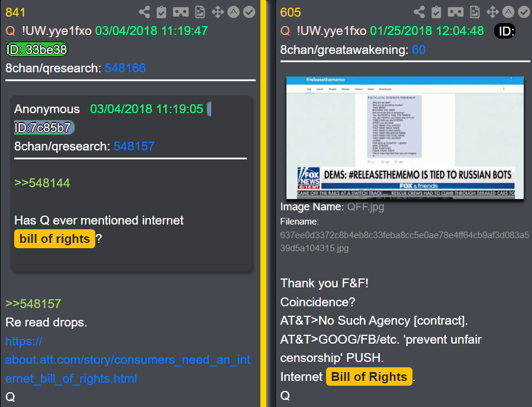Click the share icon on post 605

[420, 12]
